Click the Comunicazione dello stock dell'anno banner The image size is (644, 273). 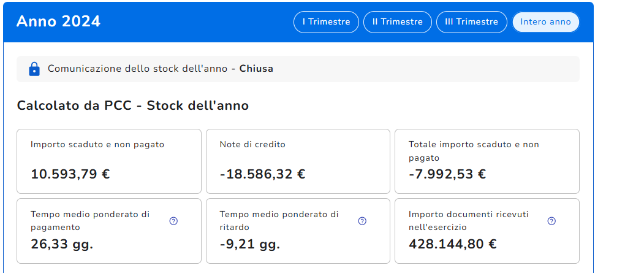pos(298,69)
